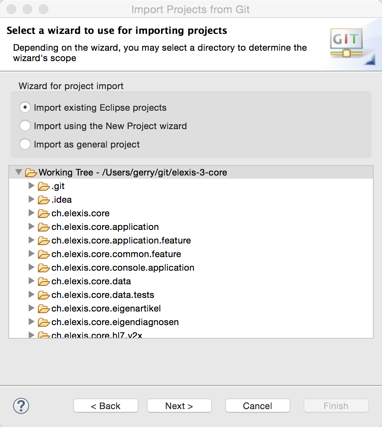Select ch.elexis.core.console.application tree entry
382x427 pixels.
[x=122, y=268]
